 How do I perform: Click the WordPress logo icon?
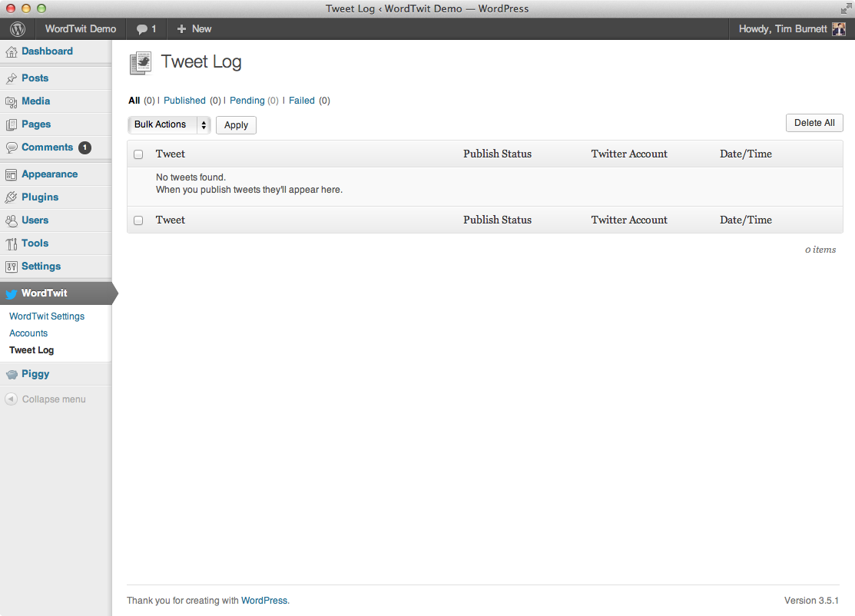(x=18, y=29)
